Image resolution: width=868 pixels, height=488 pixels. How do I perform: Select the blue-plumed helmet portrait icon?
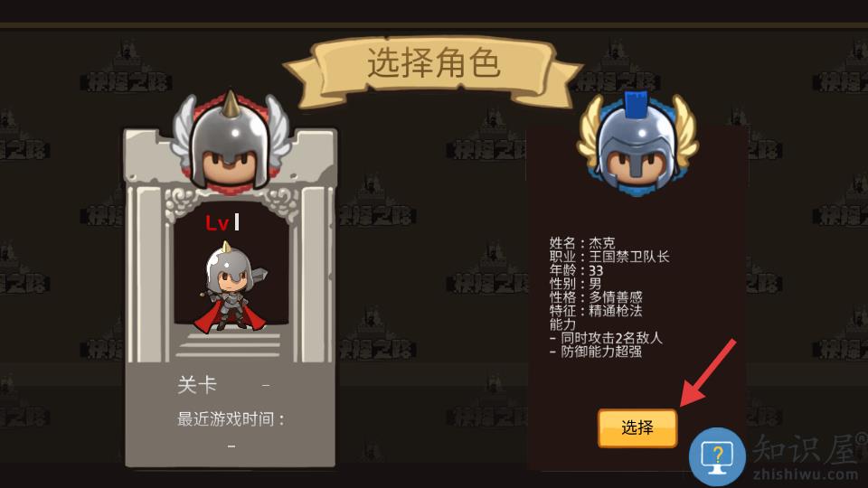[x=637, y=142]
